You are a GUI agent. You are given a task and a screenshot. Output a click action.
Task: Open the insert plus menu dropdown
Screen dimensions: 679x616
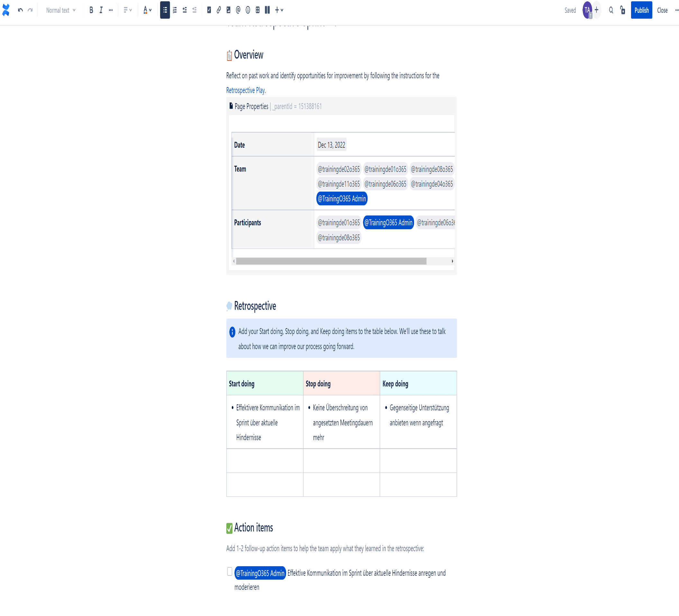point(279,10)
